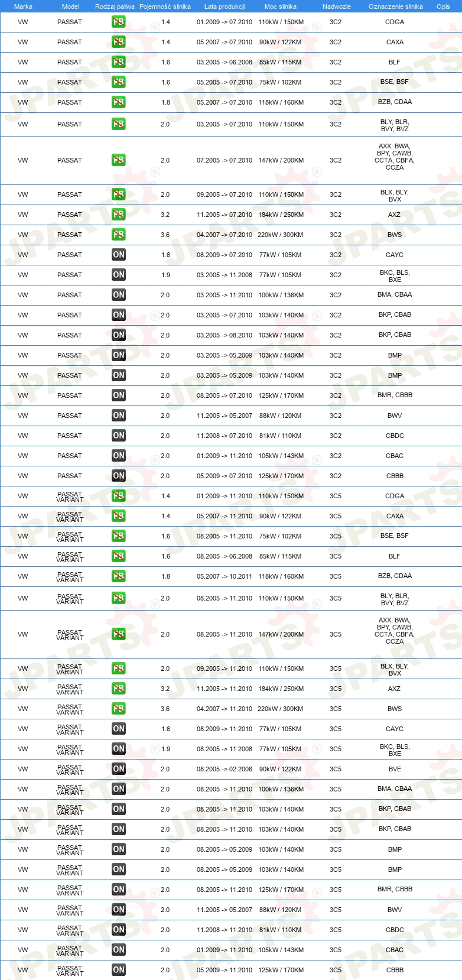Click the Opis column header
The width and height of the screenshot is (462, 980).
pyautogui.click(x=443, y=7)
